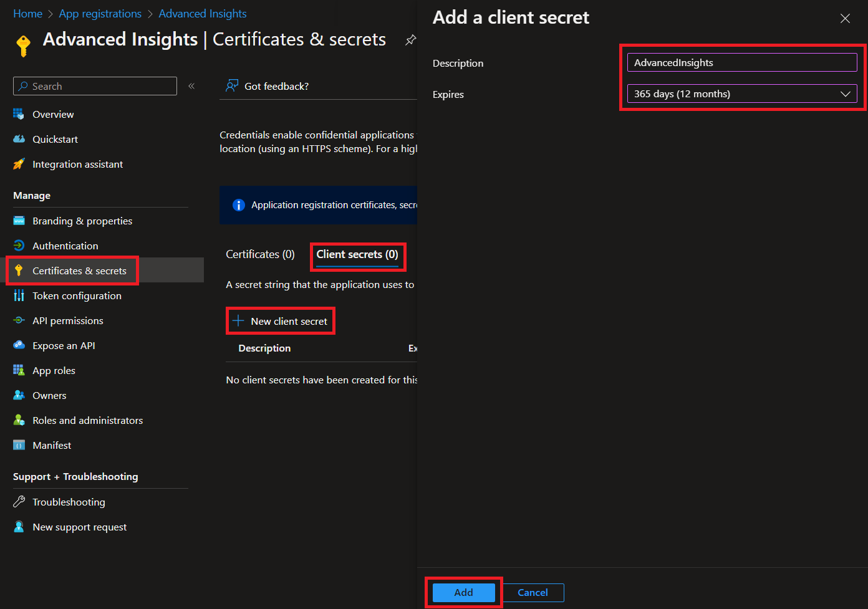Collapse the sidebar with double chevron
Viewport: 868px width, 609px height.
(191, 86)
